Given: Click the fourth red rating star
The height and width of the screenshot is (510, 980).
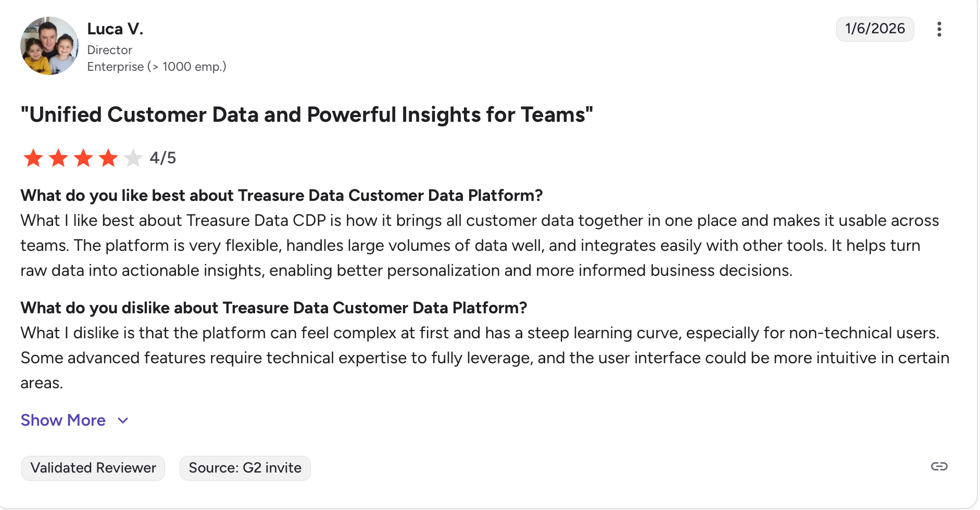Looking at the screenshot, I should pos(108,158).
